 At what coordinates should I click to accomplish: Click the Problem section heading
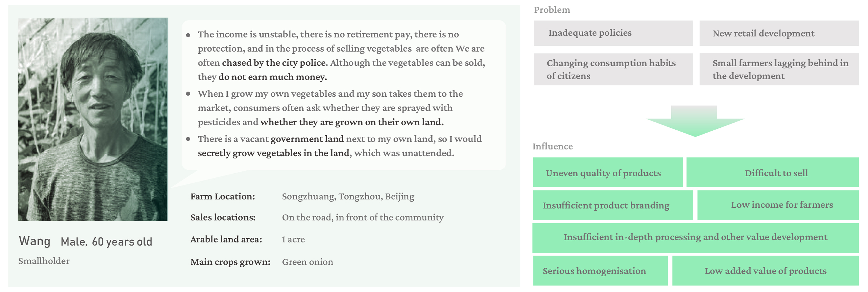(552, 10)
